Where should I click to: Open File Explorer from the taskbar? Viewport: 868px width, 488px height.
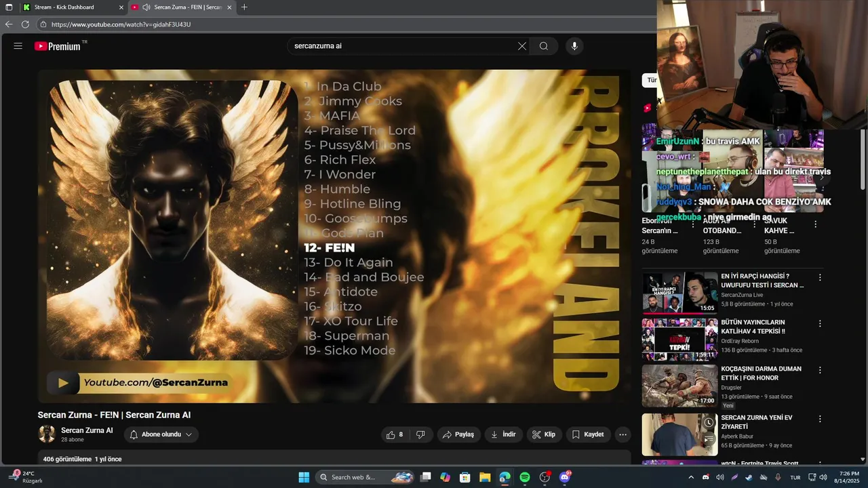(485, 477)
